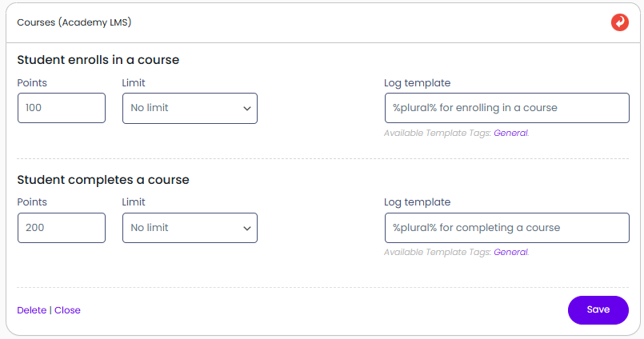
Task: Click the Log template label for enrollment
Action: pos(418,83)
